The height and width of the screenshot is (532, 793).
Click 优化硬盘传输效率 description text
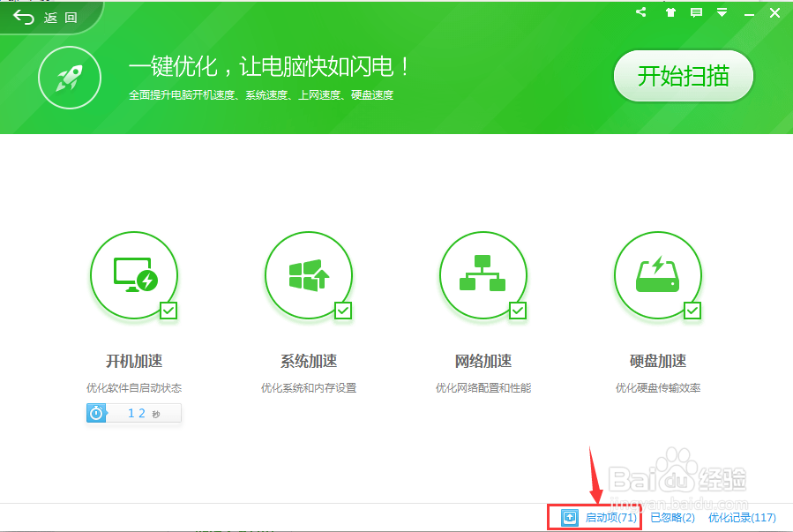[658, 388]
